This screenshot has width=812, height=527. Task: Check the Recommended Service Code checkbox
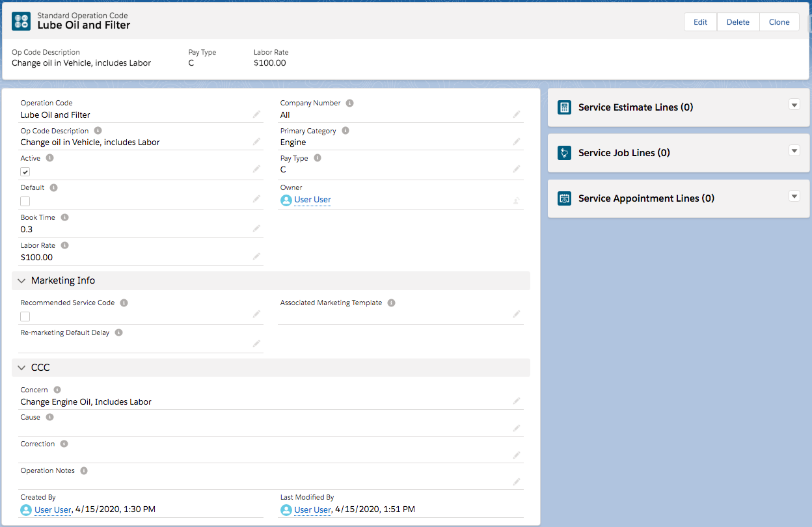pyautogui.click(x=25, y=316)
